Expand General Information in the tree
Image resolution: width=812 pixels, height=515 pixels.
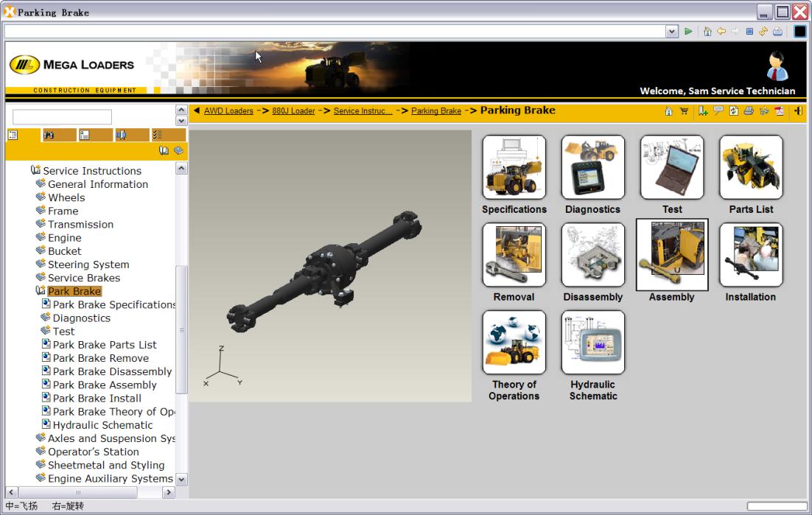[x=41, y=183]
